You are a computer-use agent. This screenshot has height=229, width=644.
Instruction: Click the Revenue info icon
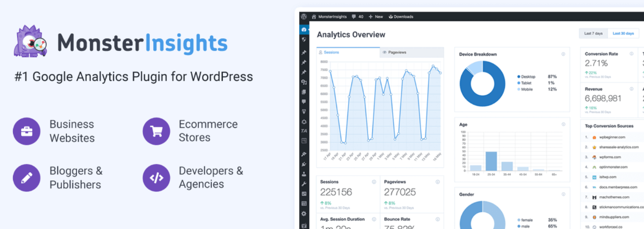(x=632, y=89)
